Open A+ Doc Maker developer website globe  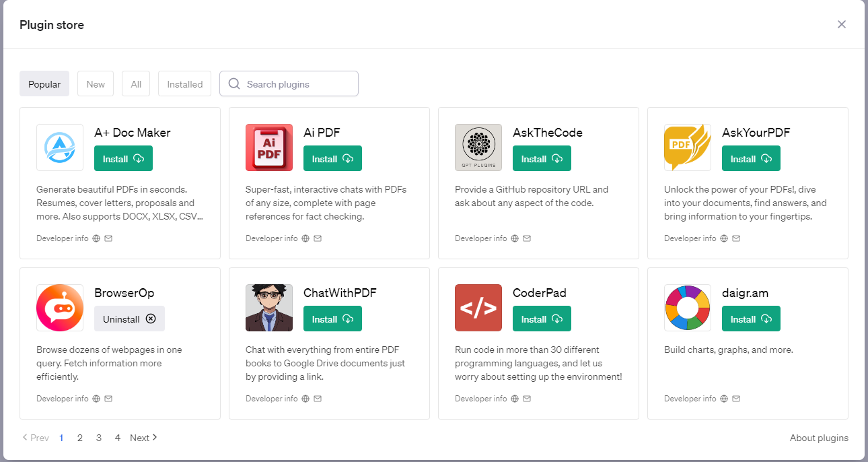click(96, 238)
